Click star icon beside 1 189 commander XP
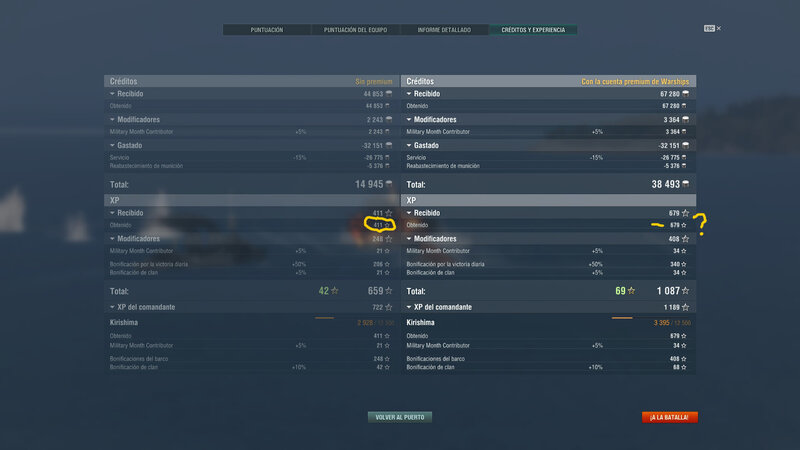This screenshot has width=800, height=450. coord(685,307)
